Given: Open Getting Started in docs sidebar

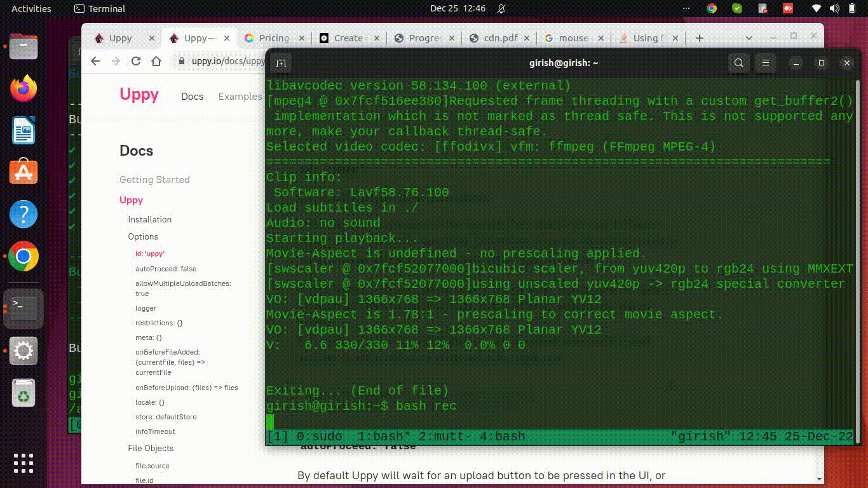Looking at the screenshot, I should point(154,180).
